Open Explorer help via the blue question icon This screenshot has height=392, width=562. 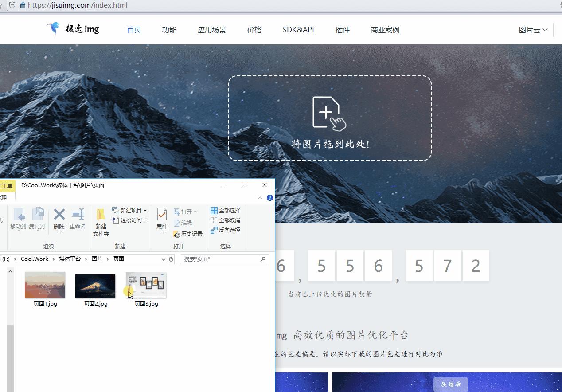pos(270,198)
